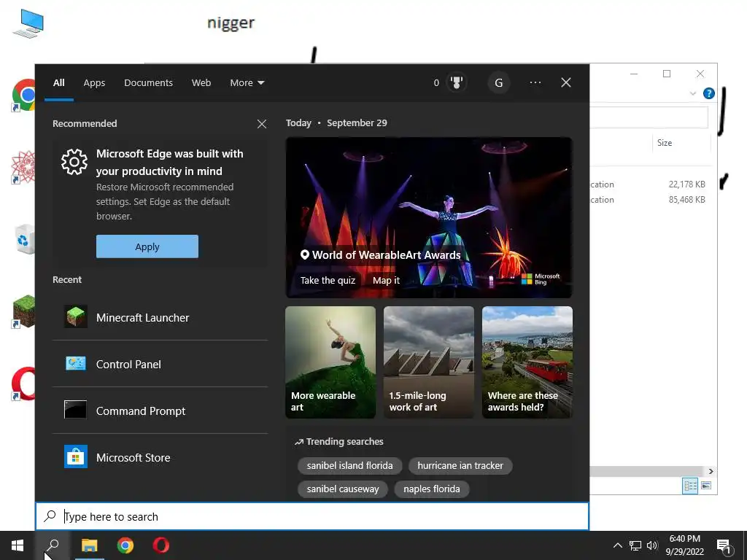The image size is (747, 560).
Task: Click the Type here to search field
Action: click(312, 516)
